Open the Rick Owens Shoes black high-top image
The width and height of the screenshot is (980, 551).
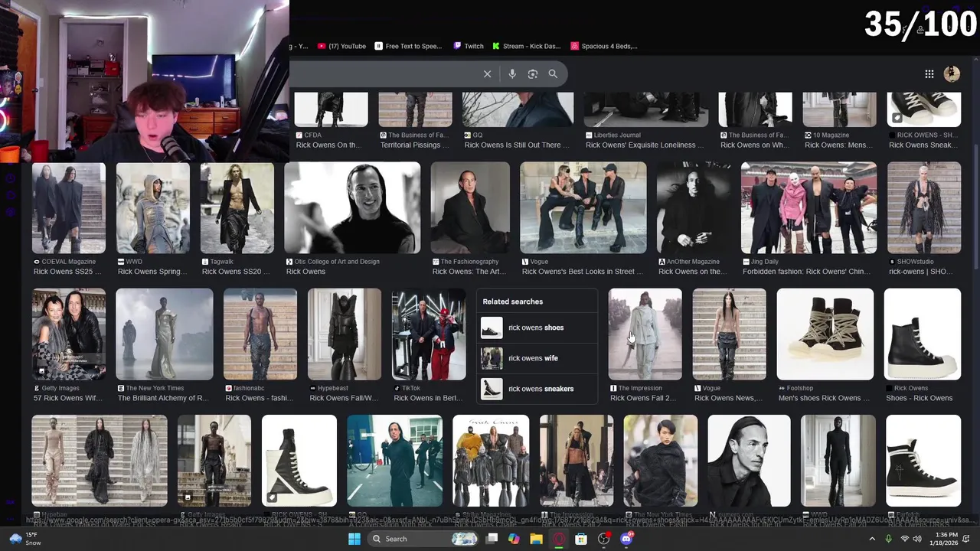click(923, 334)
